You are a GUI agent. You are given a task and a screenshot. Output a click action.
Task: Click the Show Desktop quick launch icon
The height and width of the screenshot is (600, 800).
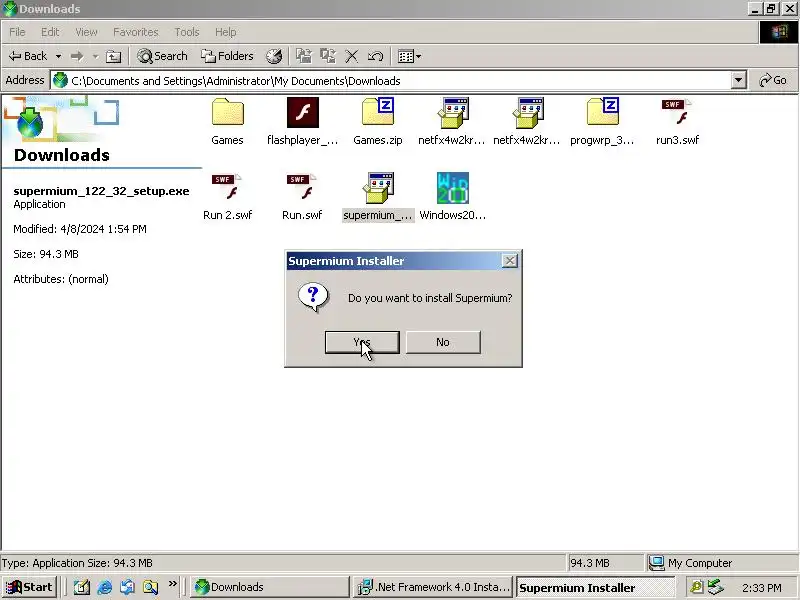point(82,587)
